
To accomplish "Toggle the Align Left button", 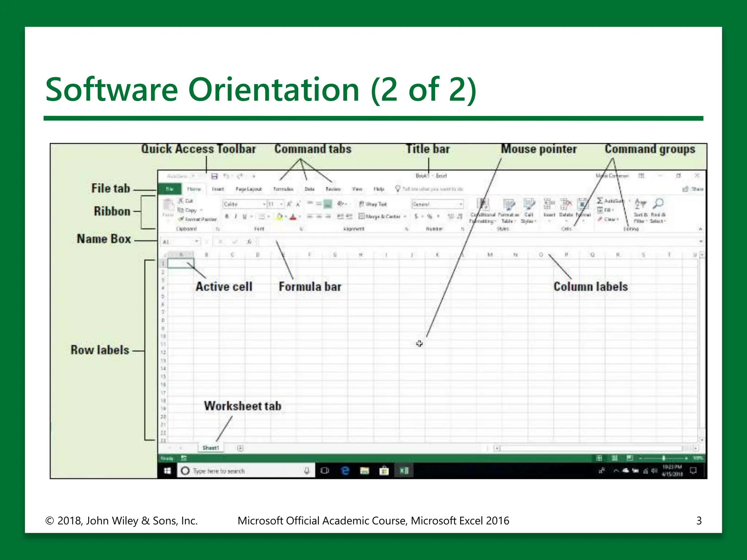I will [x=310, y=216].
